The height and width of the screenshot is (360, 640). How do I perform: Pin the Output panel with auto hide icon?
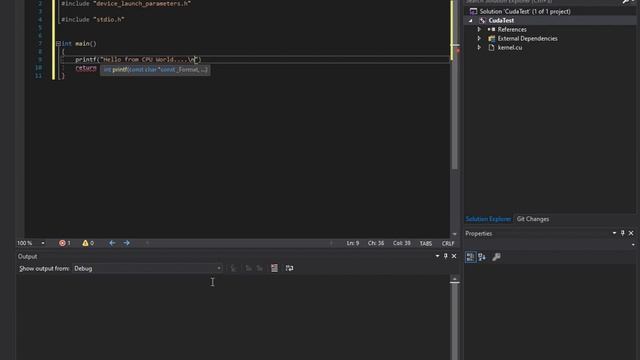click(x=445, y=256)
